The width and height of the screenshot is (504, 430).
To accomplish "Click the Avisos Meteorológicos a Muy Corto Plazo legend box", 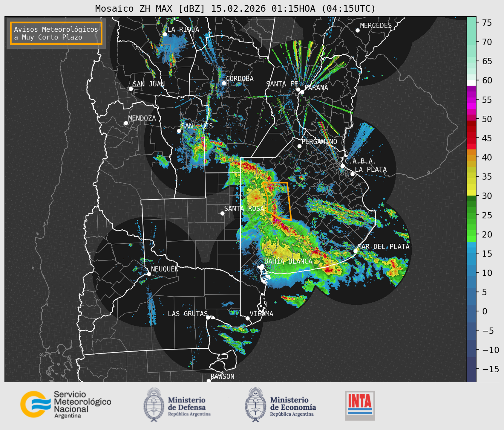I will click(56, 33).
